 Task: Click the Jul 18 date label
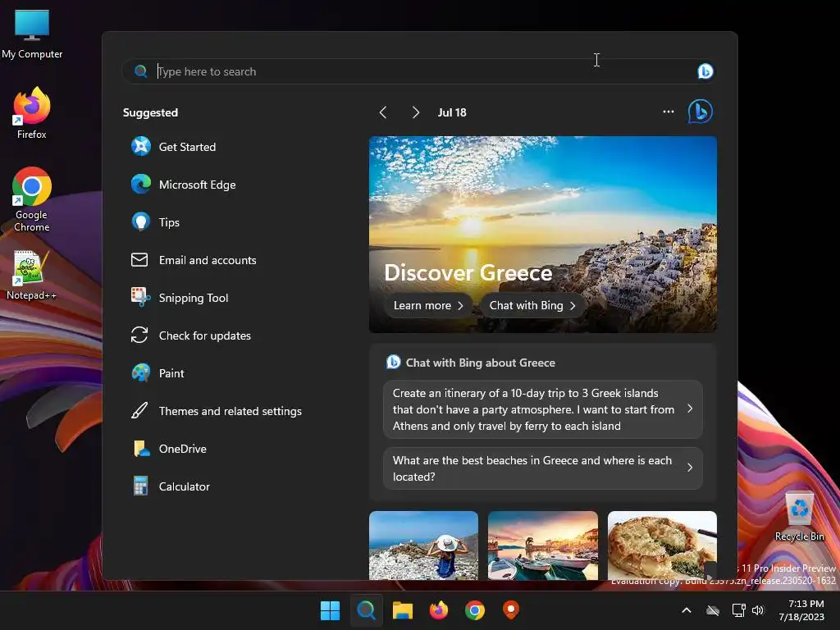click(x=452, y=112)
